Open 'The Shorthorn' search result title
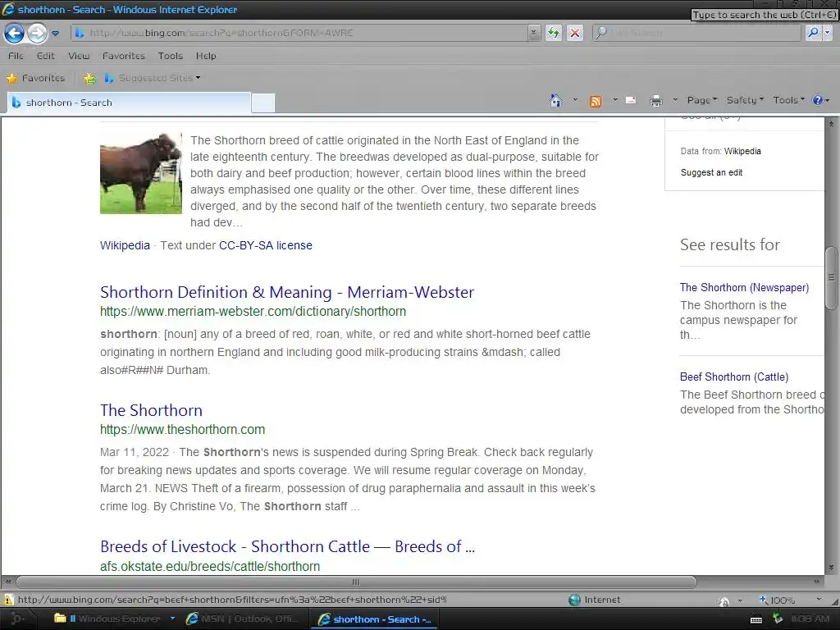This screenshot has height=630, width=840. 151,410
